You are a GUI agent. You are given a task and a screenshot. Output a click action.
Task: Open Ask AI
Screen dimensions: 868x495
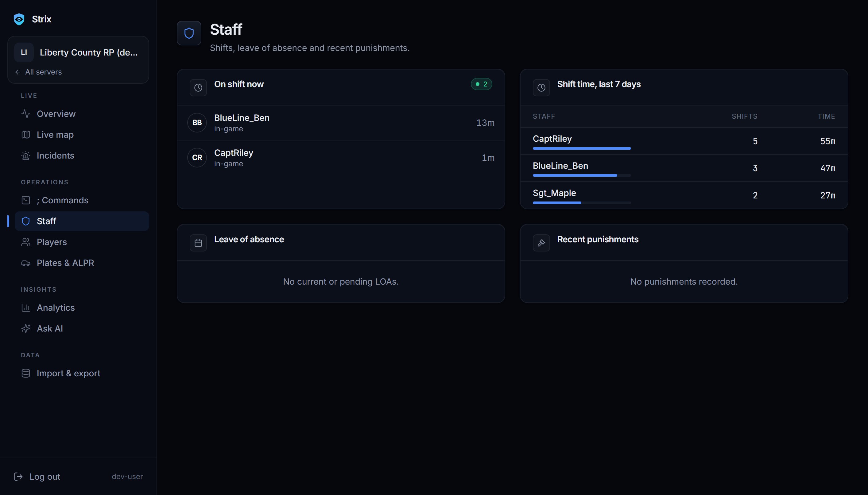point(82,328)
